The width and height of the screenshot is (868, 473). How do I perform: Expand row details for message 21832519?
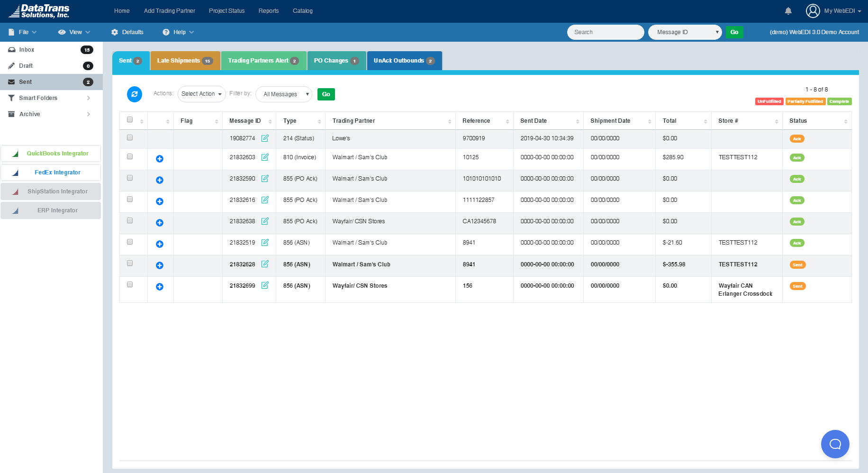(x=160, y=244)
